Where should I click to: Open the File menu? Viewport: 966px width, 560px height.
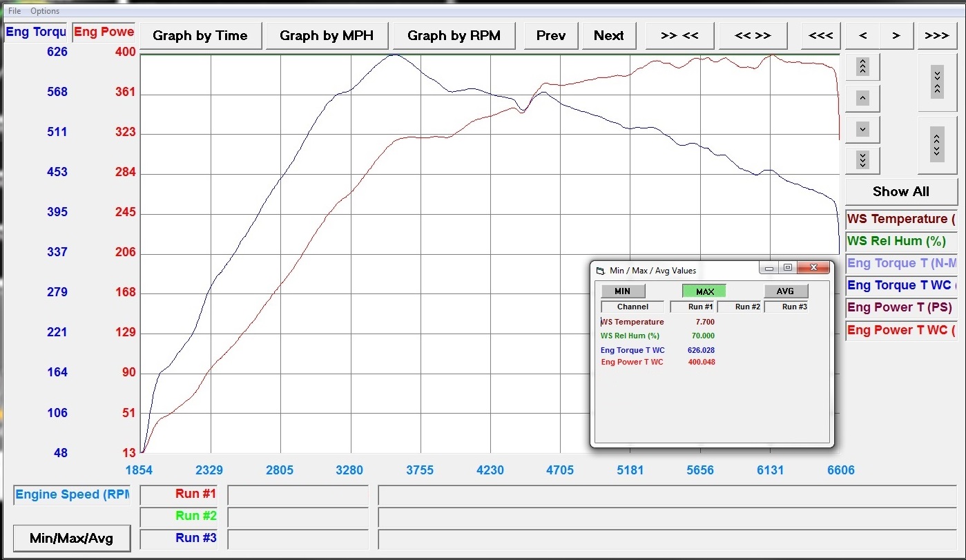14,11
